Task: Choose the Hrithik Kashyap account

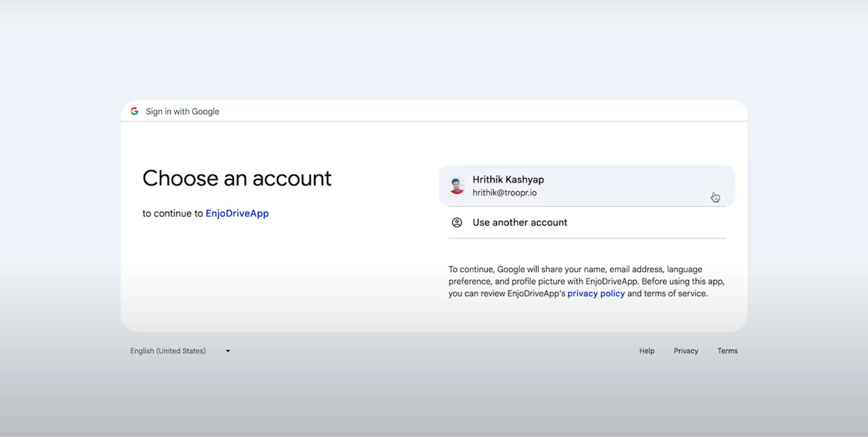Action: point(587,186)
